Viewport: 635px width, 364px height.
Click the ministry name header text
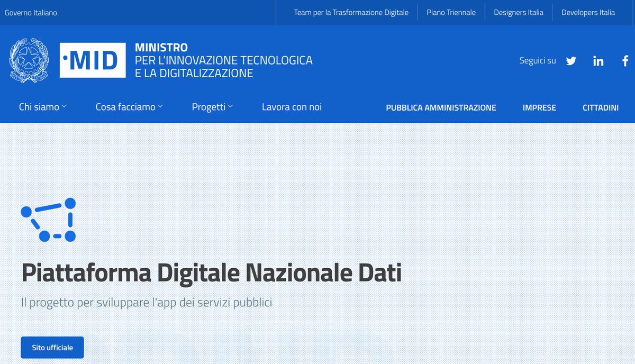point(224,60)
